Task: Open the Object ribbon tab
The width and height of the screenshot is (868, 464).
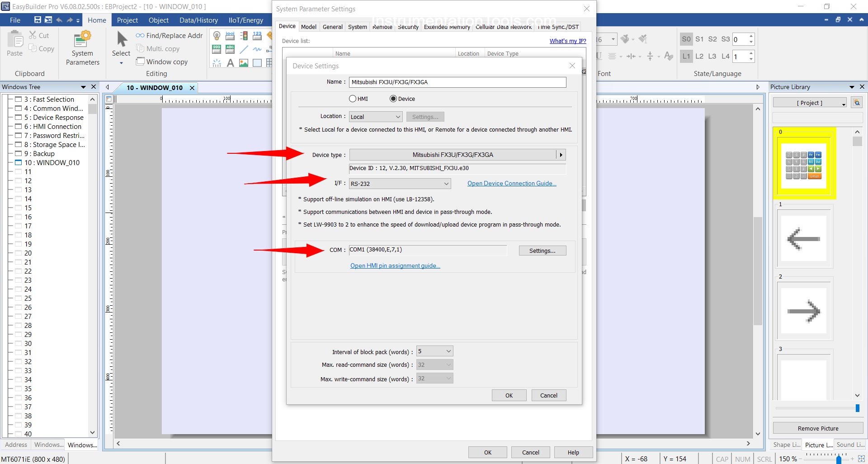Action: pyautogui.click(x=159, y=20)
